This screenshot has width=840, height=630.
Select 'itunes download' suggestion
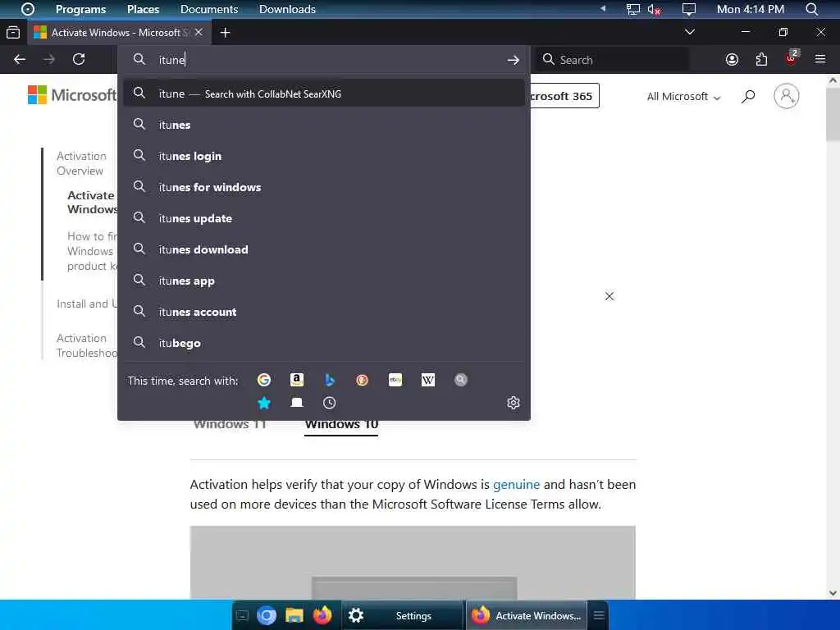pyautogui.click(x=324, y=249)
